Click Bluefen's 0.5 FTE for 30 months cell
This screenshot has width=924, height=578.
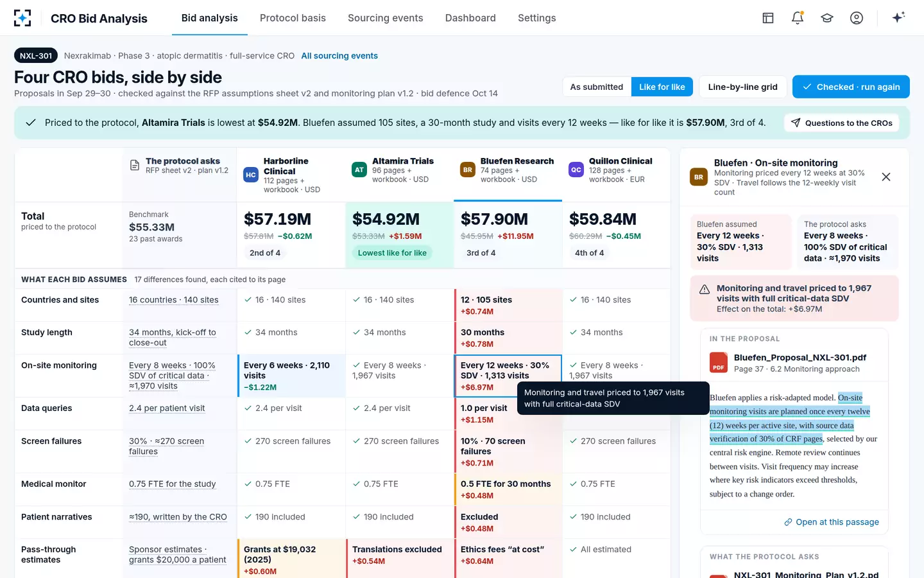pos(508,490)
